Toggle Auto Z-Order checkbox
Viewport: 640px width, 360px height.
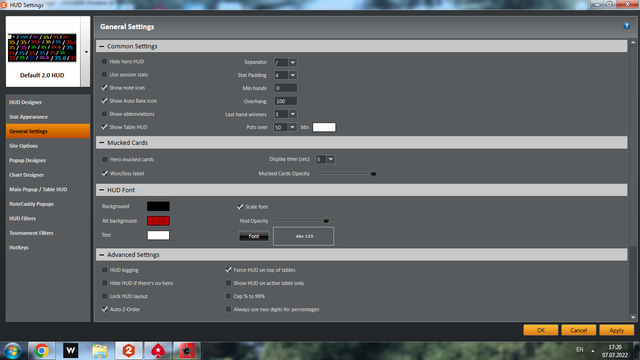(104, 309)
